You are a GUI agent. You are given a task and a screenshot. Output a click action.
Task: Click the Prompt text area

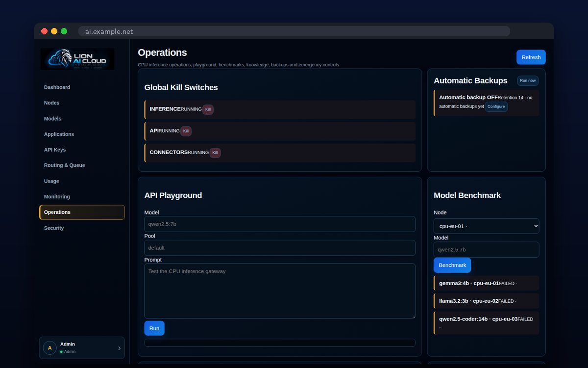pos(280,291)
